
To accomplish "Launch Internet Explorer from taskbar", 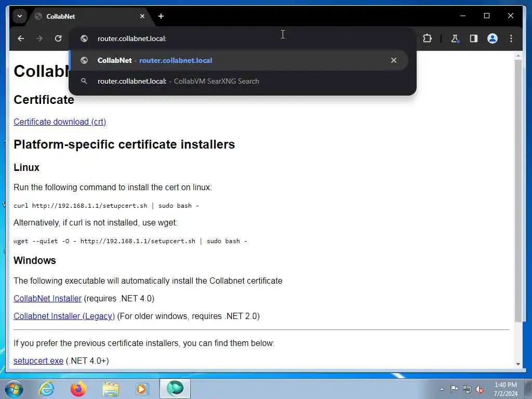I will pos(46,389).
